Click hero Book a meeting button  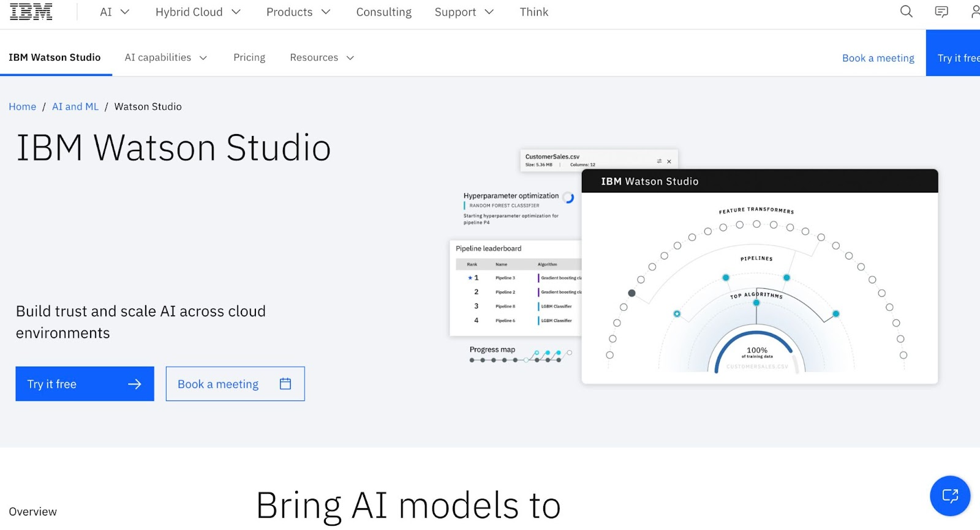pos(235,384)
